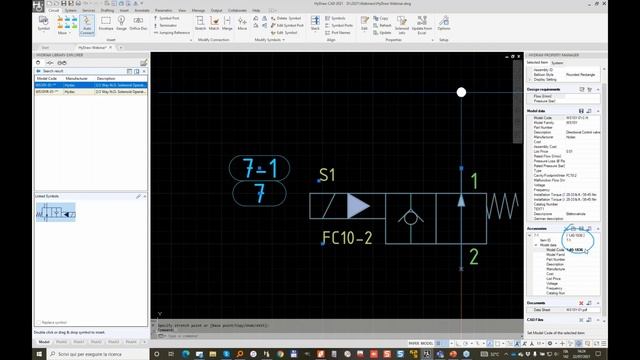Viewport: 640px width, 360px height.
Task: Click the Windows taskbar search box
Action: [98, 354]
